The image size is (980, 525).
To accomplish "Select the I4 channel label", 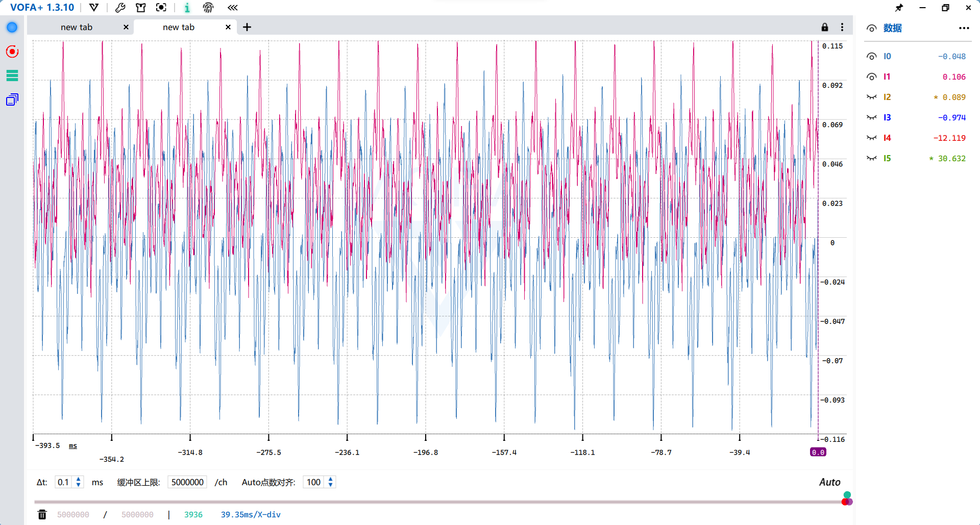I will pyautogui.click(x=887, y=138).
